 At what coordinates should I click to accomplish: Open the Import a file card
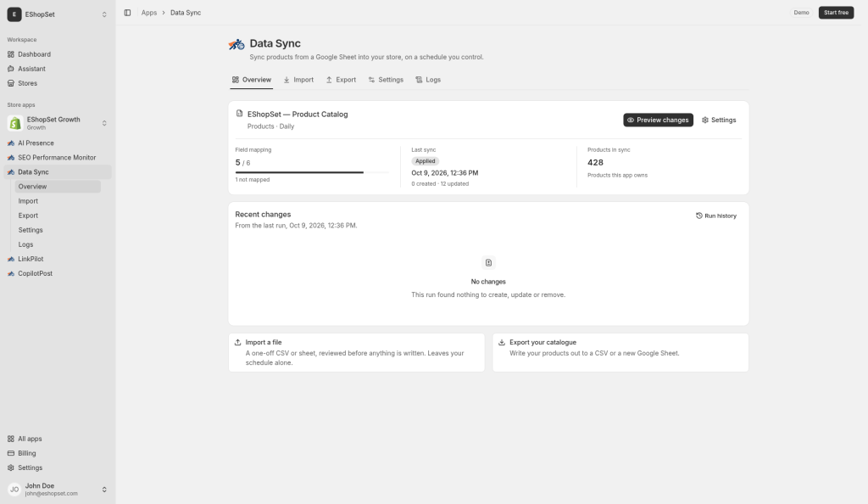(357, 352)
